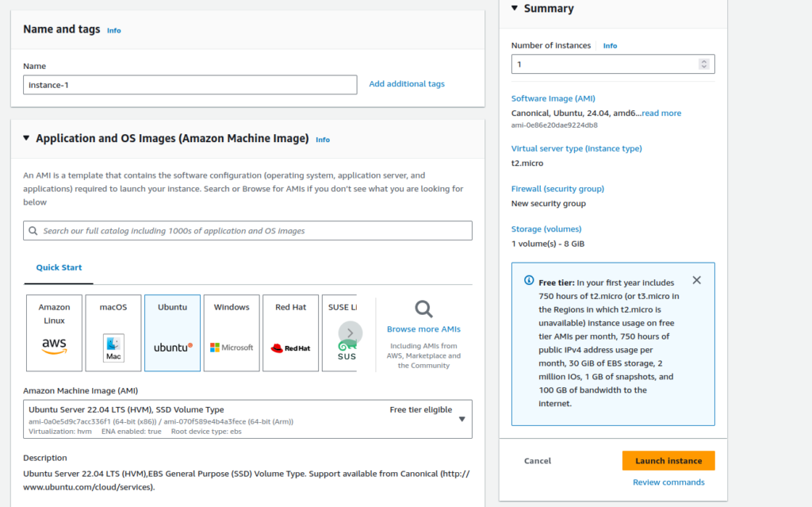Click the instance Name input field

(190, 85)
